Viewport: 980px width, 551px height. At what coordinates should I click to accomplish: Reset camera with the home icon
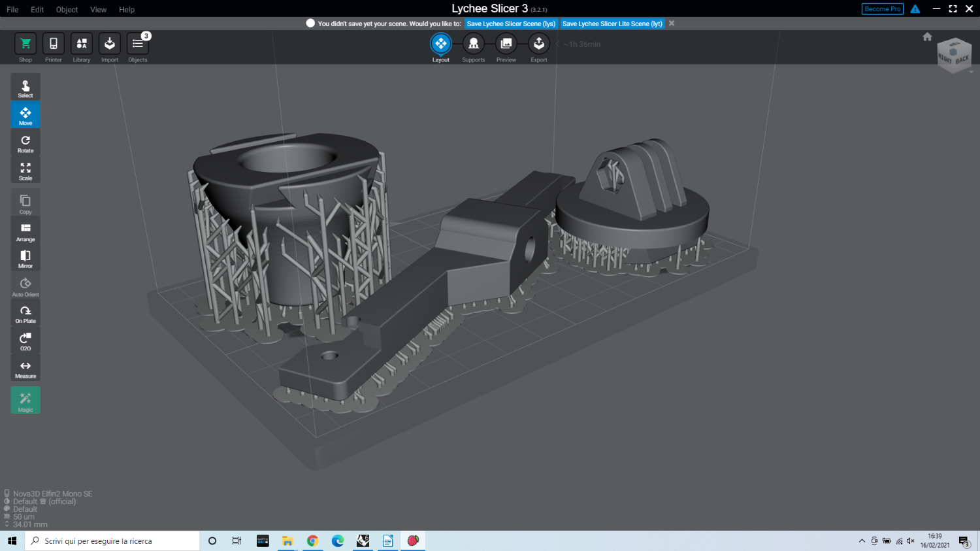(927, 37)
